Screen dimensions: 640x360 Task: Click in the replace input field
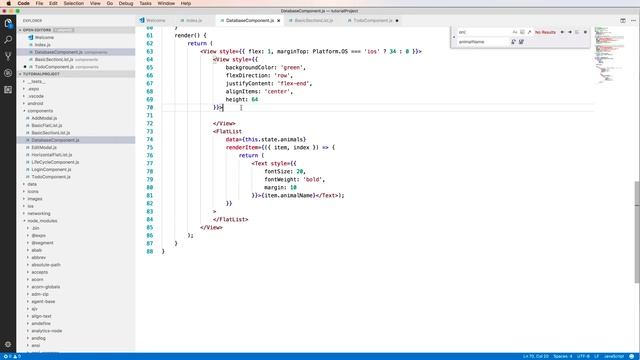pyautogui.click(x=484, y=42)
